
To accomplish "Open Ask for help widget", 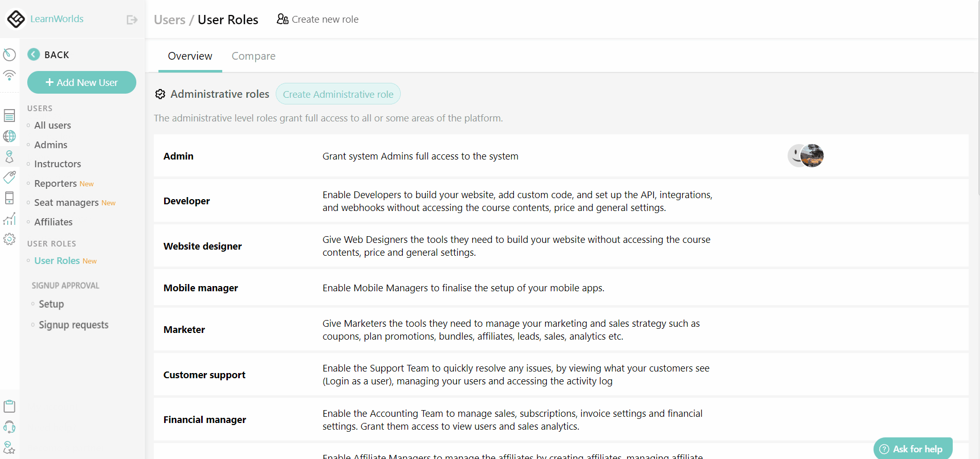I will [913, 448].
